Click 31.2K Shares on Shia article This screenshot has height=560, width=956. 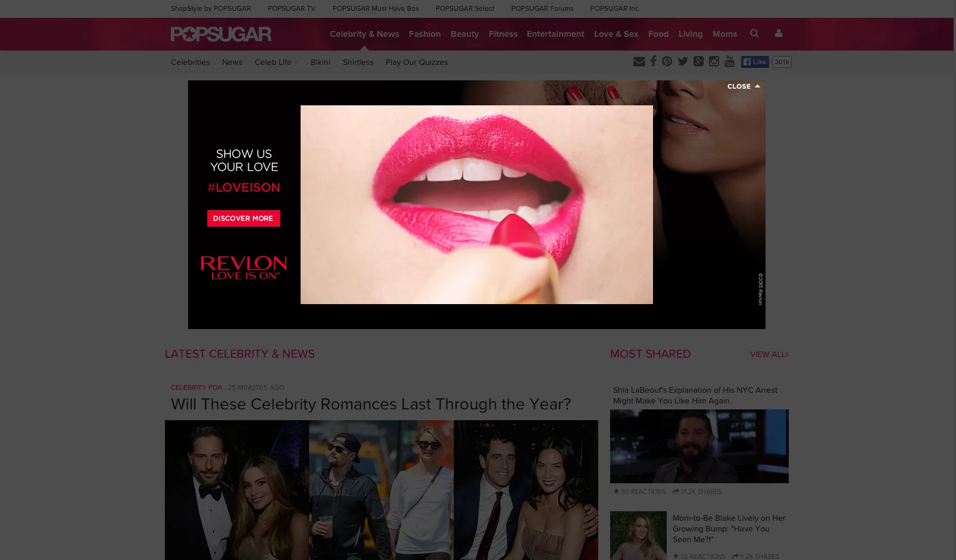click(697, 492)
